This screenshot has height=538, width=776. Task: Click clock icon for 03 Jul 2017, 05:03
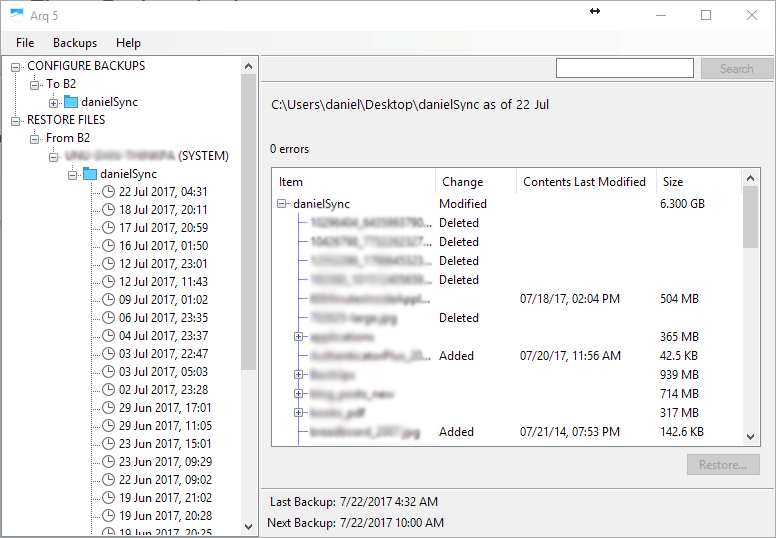click(108, 372)
